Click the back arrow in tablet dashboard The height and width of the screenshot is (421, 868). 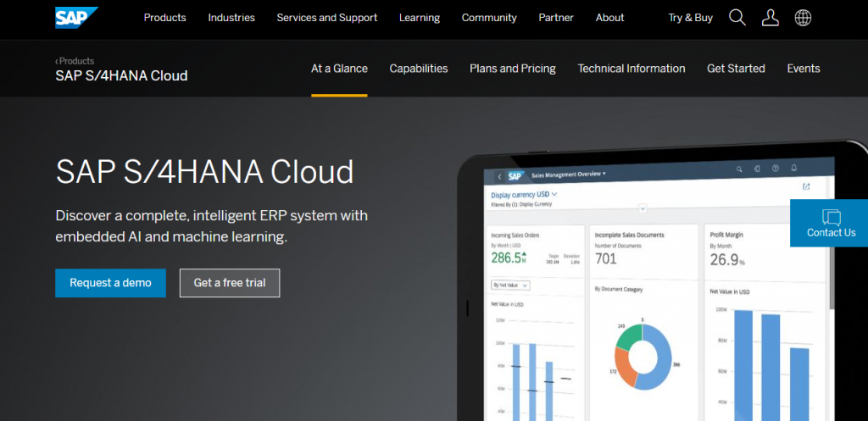coord(500,176)
